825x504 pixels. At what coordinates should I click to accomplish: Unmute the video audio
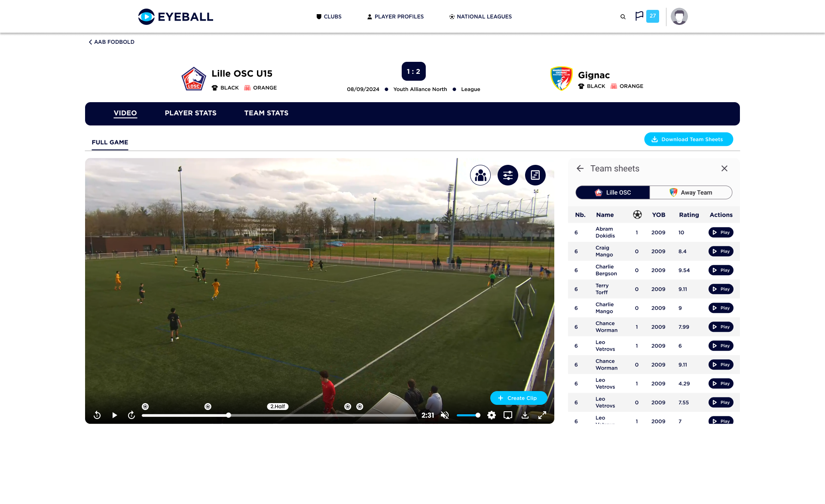click(445, 415)
